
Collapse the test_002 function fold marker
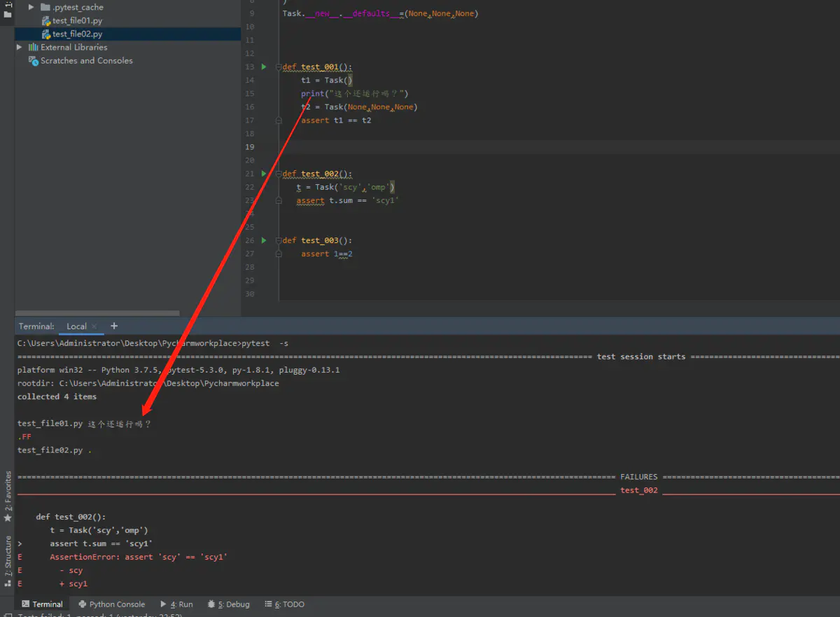tap(279, 174)
